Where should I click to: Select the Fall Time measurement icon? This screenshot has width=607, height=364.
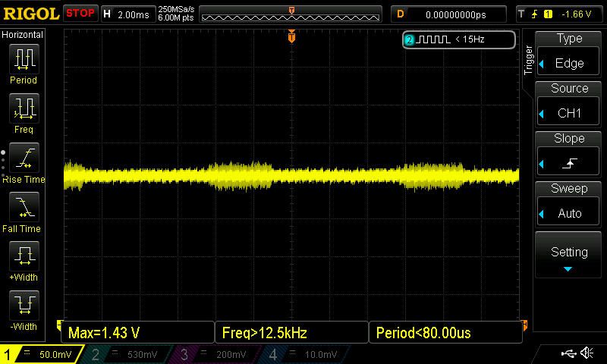[x=24, y=212]
